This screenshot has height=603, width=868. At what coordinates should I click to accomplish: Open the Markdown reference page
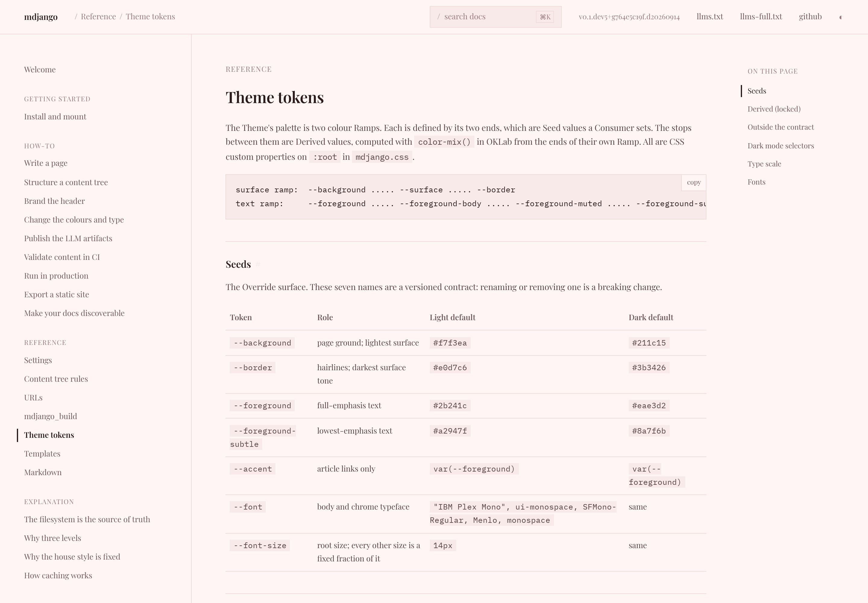pos(43,472)
